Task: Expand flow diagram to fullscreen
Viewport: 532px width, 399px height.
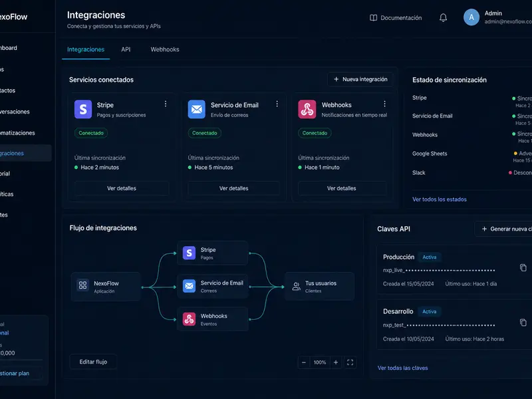Action: point(350,362)
